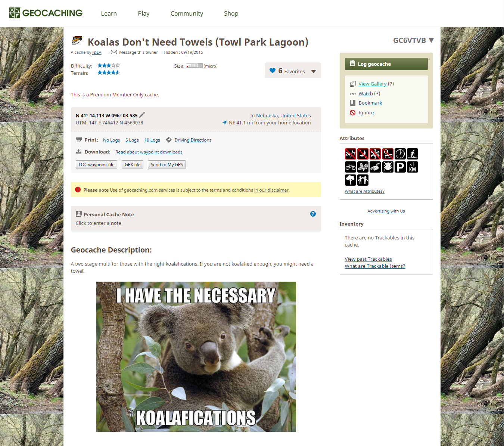Viewport: 504px width, 446px height.
Task: Click the snowflake winter attribute icon
Action: pyautogui.click(x=375, y=154)
